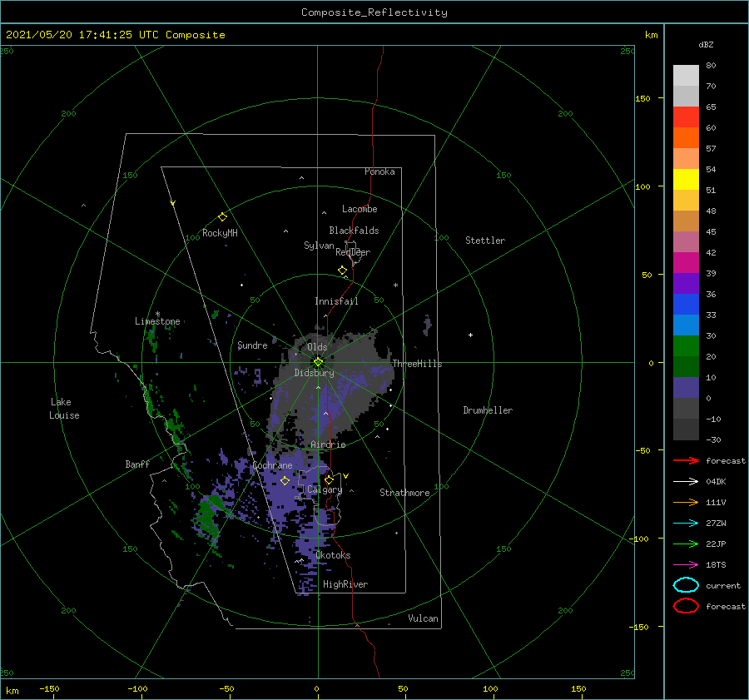Click the Calgary label

[325, 489]
